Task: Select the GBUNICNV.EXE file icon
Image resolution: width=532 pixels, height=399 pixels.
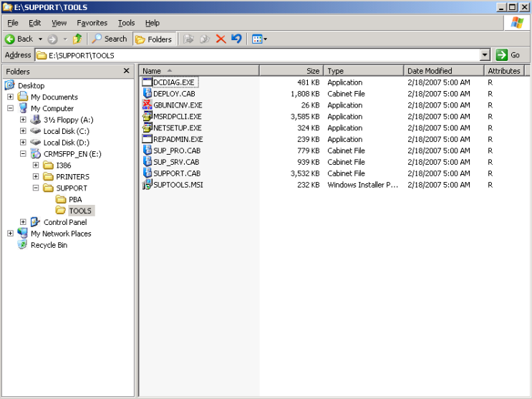Action: tap(147, 105)
